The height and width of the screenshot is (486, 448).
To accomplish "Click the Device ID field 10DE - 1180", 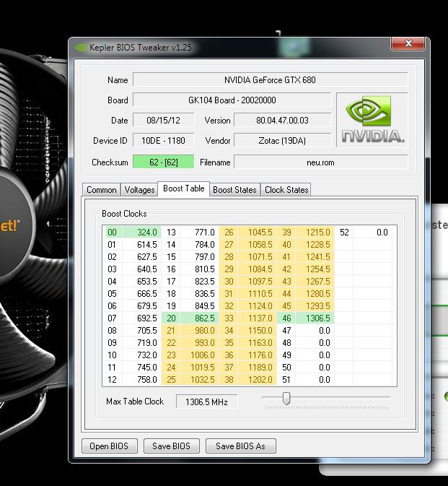I will pos(164,140).
